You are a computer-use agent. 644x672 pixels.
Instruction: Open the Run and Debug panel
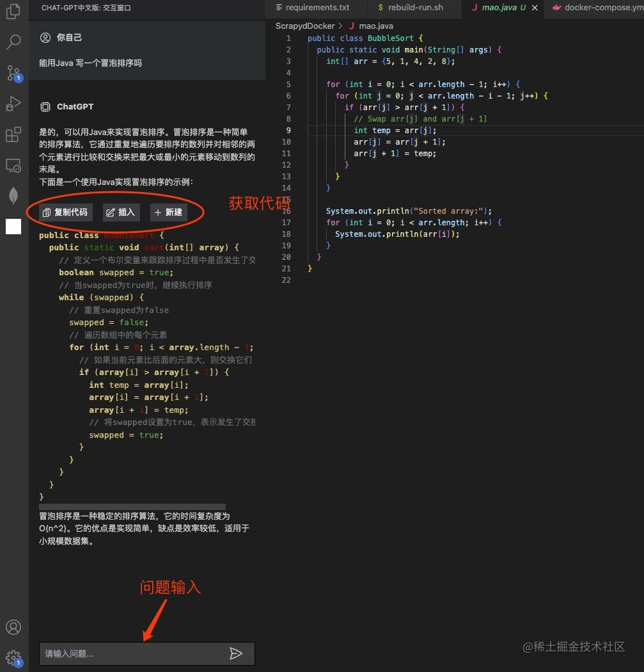13,104
